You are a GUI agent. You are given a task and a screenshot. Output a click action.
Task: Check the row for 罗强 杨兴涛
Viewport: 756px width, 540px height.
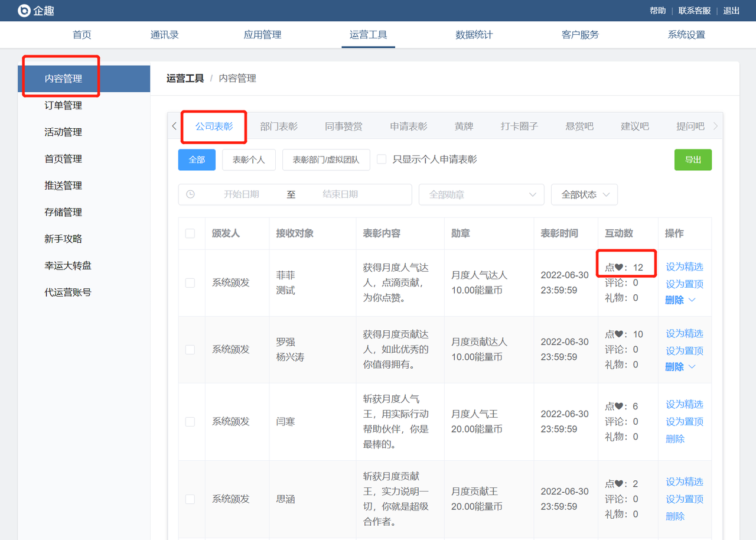click(190, 350)
